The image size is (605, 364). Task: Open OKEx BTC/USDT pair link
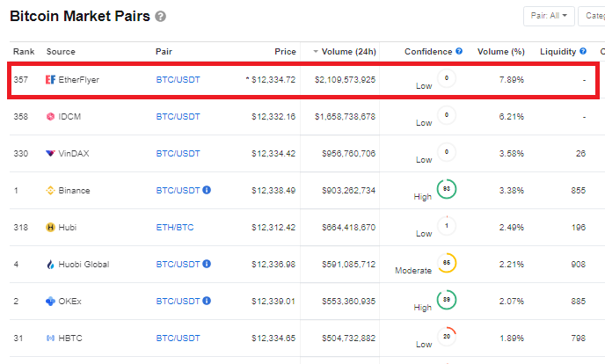(x=178, y=302)
